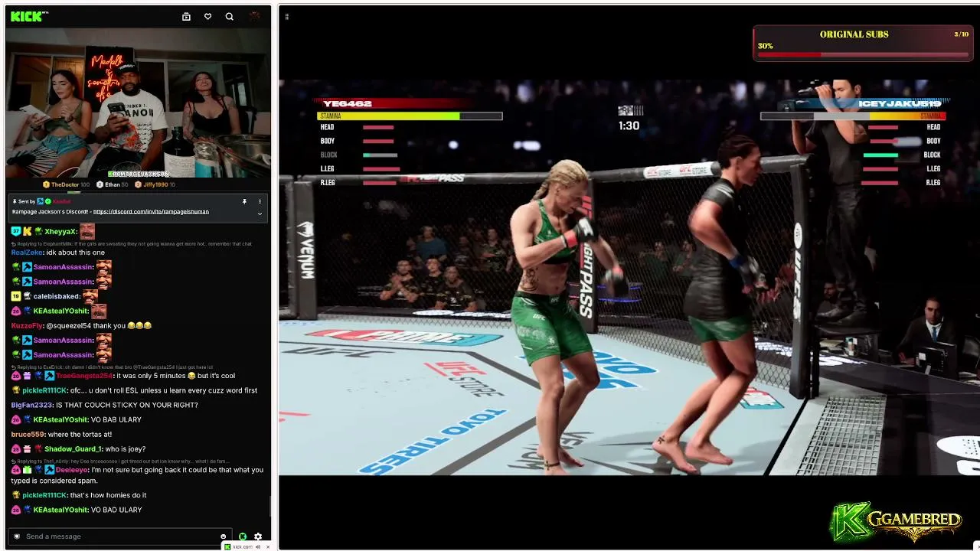This screenshot has height=551, width=980.
Task: Focus the Send a message input
Action: (x=121, y=536)
